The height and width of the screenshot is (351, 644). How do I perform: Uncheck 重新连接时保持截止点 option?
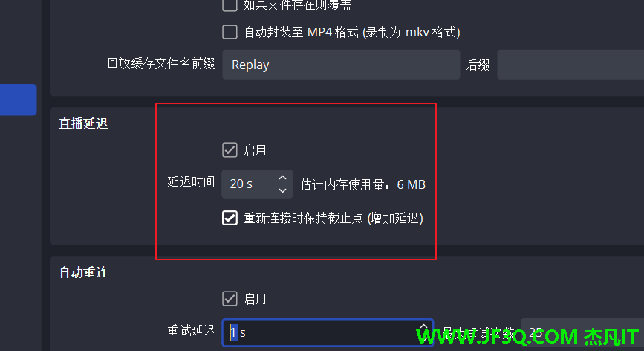[x=230, y=218]
